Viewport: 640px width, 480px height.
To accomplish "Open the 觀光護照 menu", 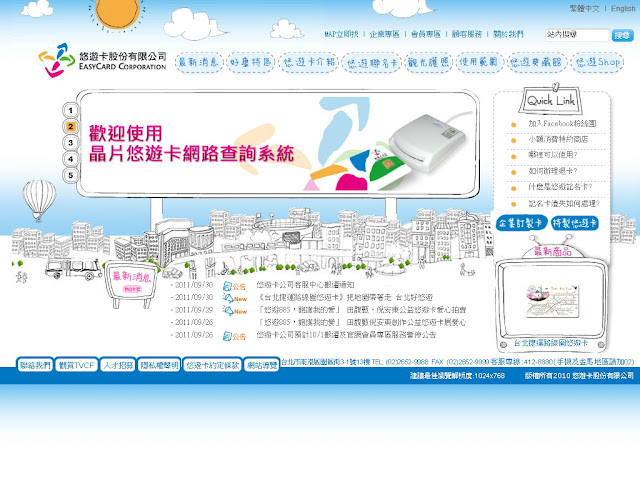I will coord(429,62).
